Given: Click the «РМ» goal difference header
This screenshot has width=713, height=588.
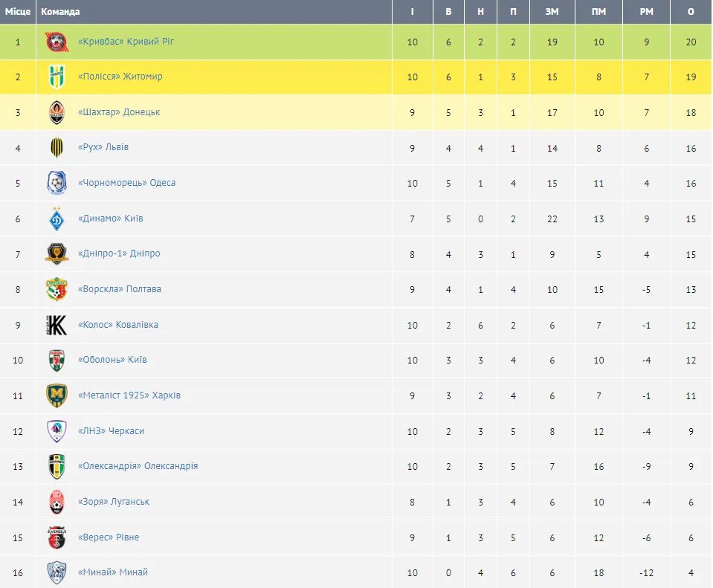Looking at the screenshot, I should coord(646,12).
